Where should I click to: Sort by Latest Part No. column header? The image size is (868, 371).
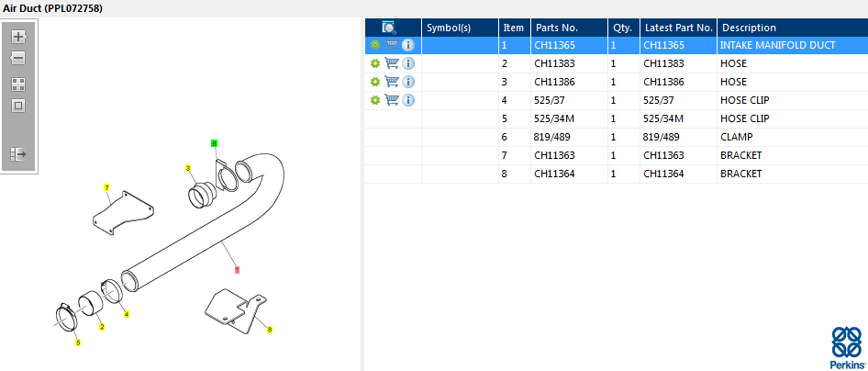(x=679, y=28)
